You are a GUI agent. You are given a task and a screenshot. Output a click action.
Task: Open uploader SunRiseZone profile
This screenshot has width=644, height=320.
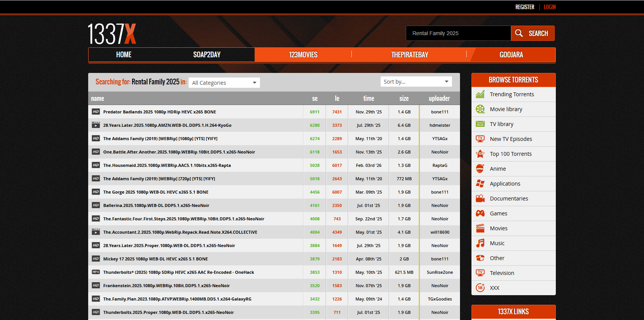click(x=440, y=272)
